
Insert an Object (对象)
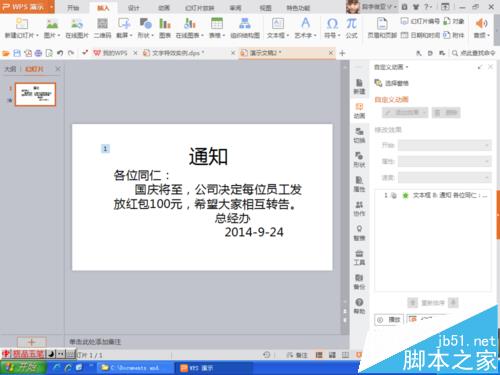click(454, 21)
